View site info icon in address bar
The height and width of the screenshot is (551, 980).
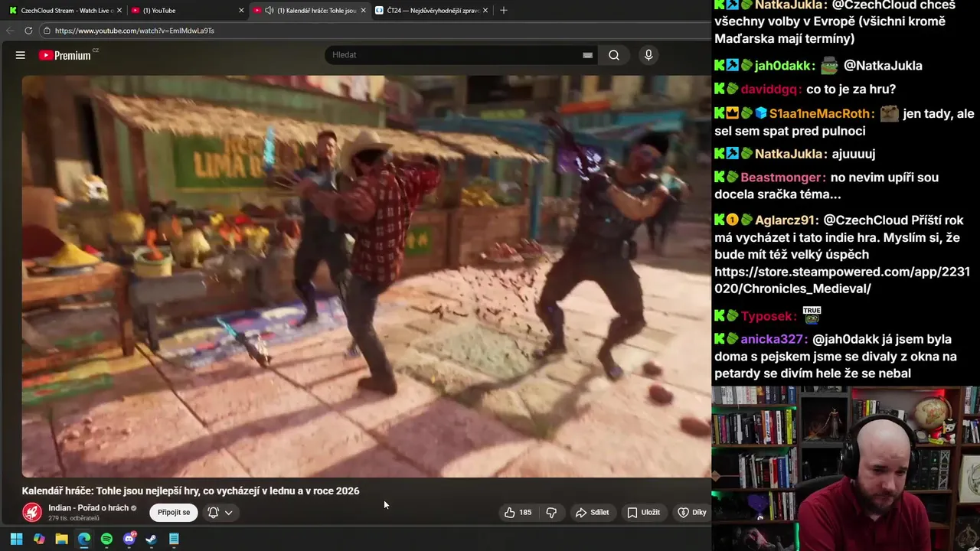tap(47, 31)
